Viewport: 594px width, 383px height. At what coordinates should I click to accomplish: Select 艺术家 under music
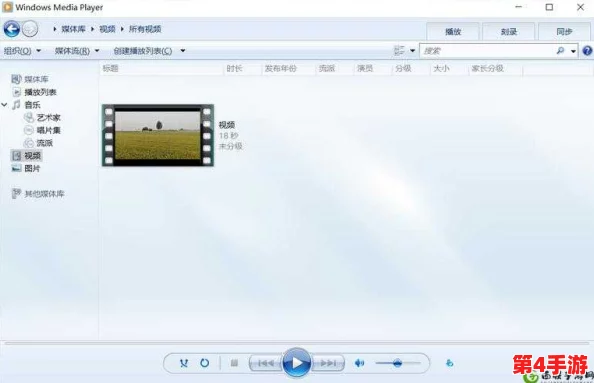(49, 118)
